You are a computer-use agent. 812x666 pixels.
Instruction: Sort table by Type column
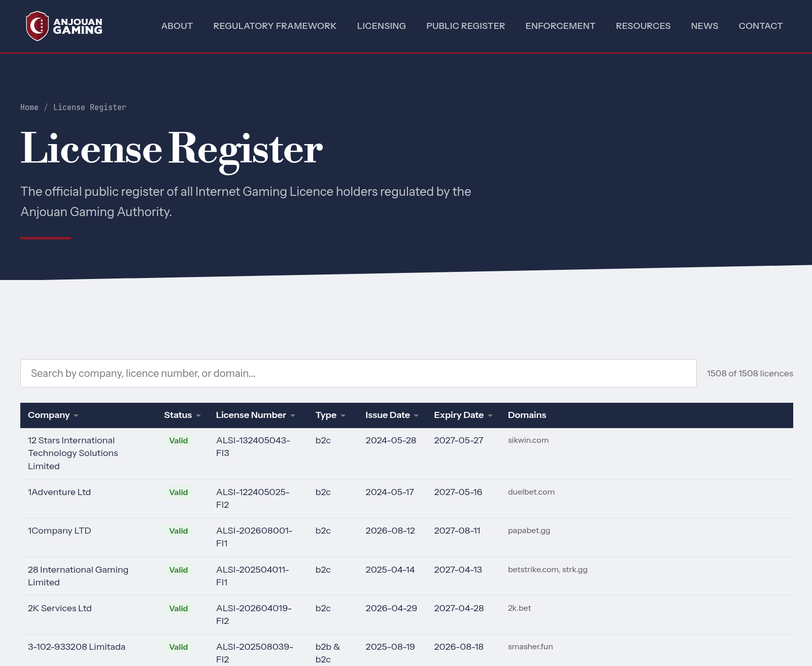click(x=330, y=415)
